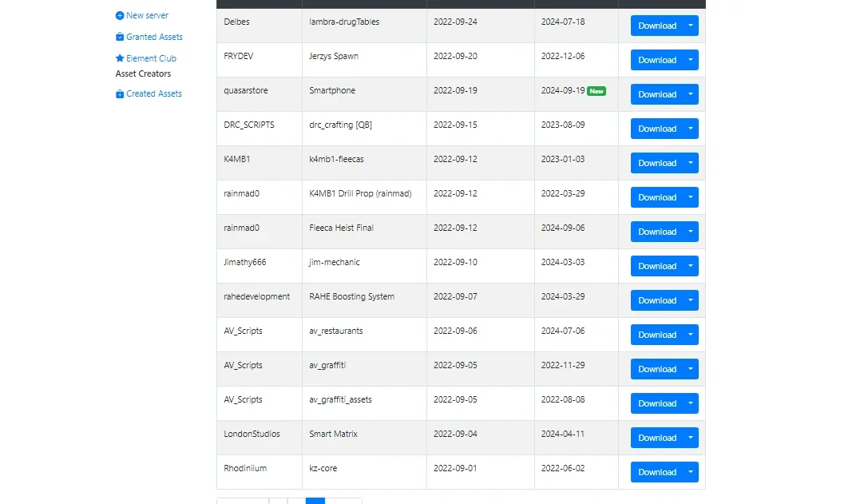Image resolution: width=868 pixels, height=504 pixels.
Task: Download the jim-mechanic asset
Action: tap(657, 266)
